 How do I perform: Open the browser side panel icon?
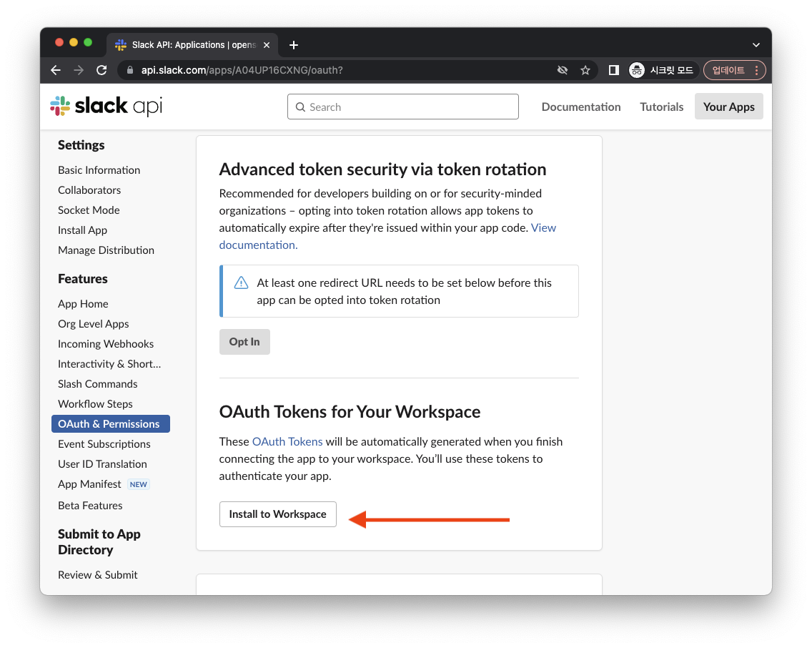(614, 70)
